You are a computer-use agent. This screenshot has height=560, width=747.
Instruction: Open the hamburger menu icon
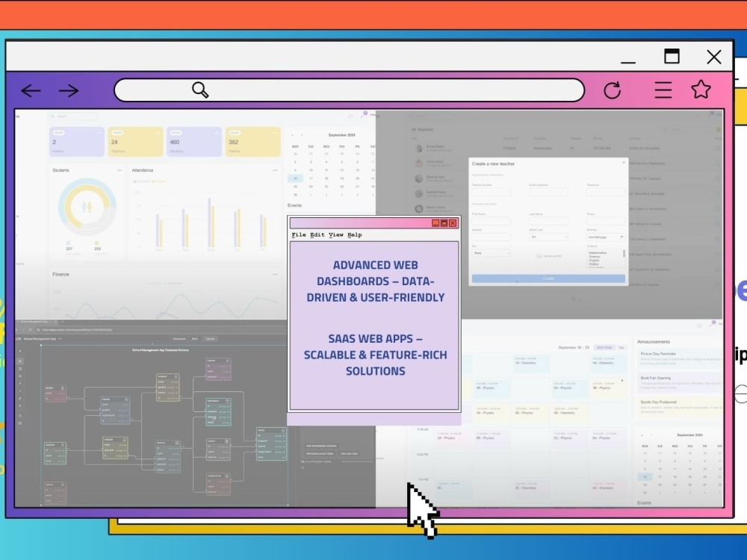[x=663, y=90]
